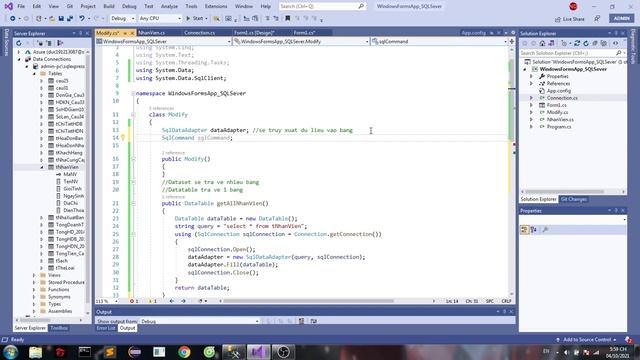Click the errors count icon in editor footer
The height and width of the screenshot is (360, 640).
(132, 301)
